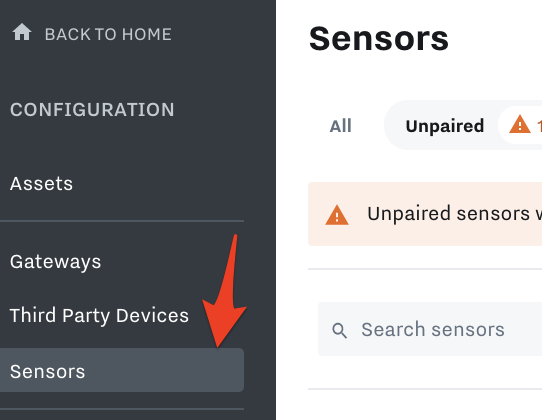Click the divider line below Assets
The width and height of the screenshot is (542, 420).
click(122, 221)
